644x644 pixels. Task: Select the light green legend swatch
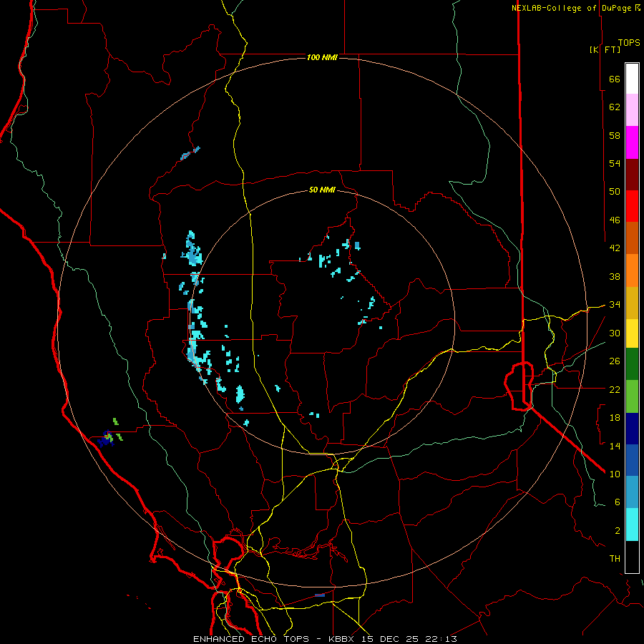pyautogui.click(x=632, y=396)
